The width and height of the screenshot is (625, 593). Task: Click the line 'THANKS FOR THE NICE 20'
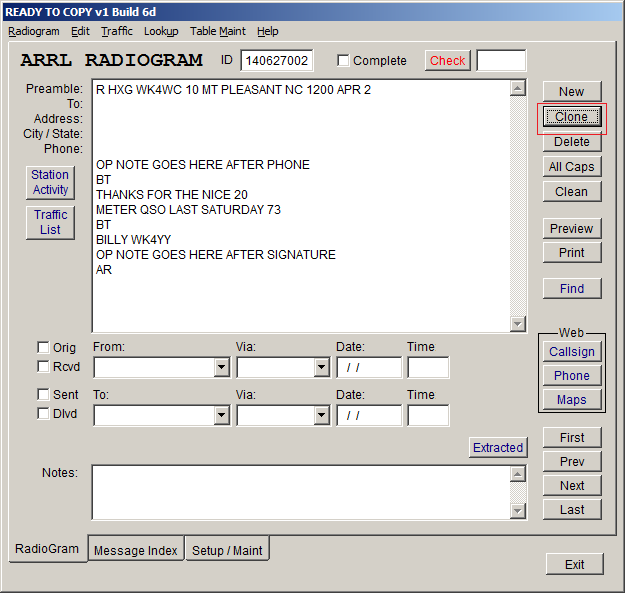coord(172,194)
